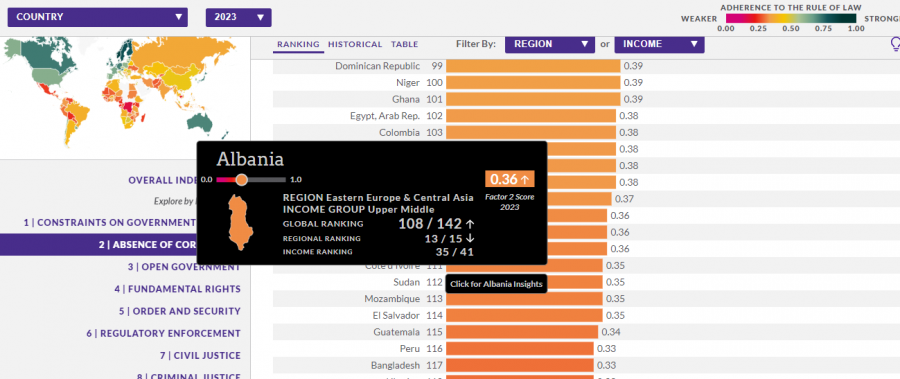Screen dimensions: 900x379
Task: Select factor 4 Fundamental Rights
Action: click(177, 289)
